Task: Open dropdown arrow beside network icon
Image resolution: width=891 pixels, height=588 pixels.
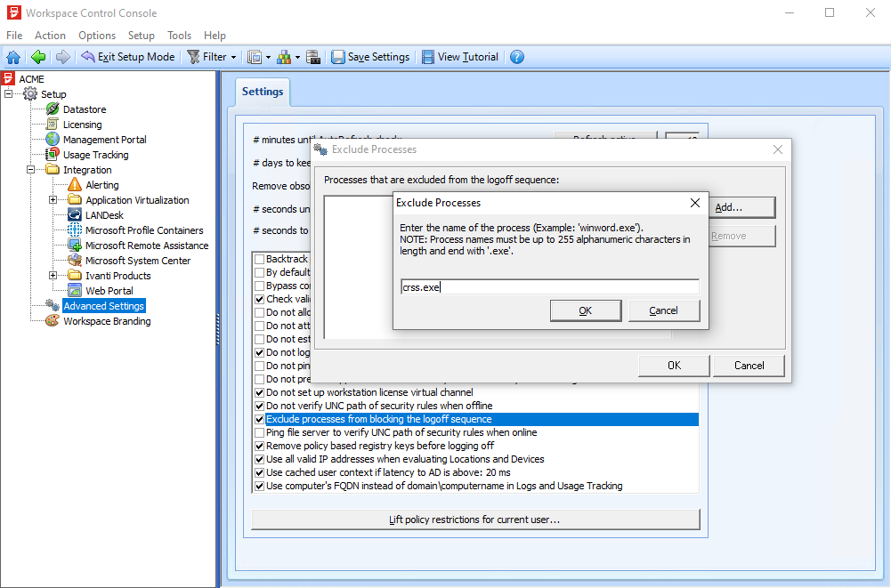Action: 297,58
